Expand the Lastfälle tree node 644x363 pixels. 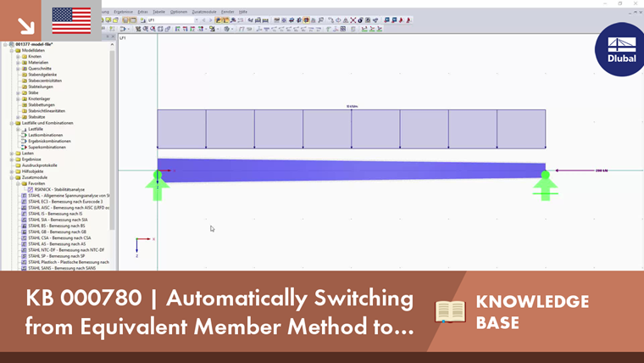coord(18,129)
